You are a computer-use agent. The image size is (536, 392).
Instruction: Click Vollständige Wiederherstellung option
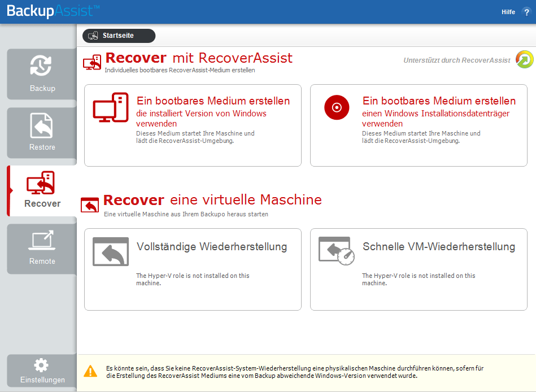tap(193, 269)
